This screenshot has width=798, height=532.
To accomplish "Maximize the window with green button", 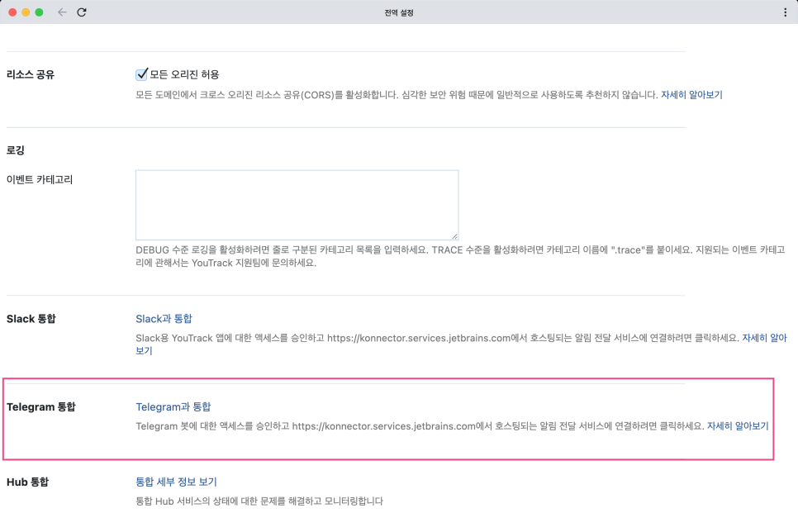I will pos(39,12).
